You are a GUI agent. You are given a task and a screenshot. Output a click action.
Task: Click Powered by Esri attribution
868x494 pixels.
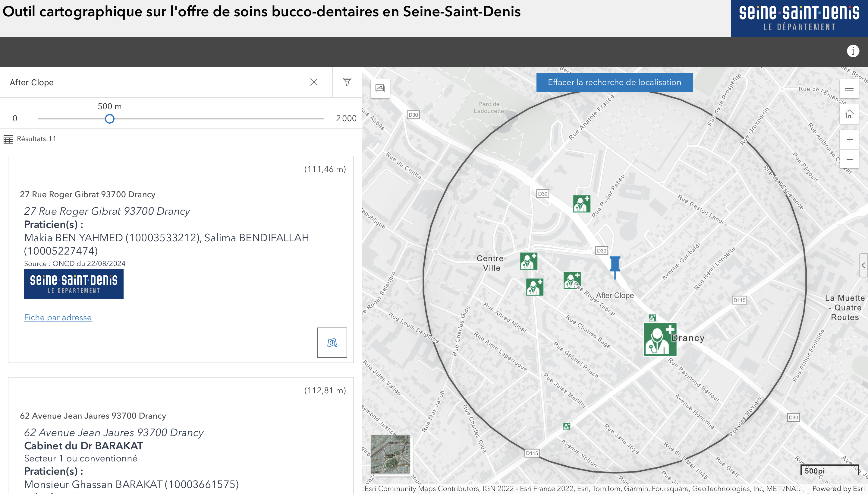(838, 489)
